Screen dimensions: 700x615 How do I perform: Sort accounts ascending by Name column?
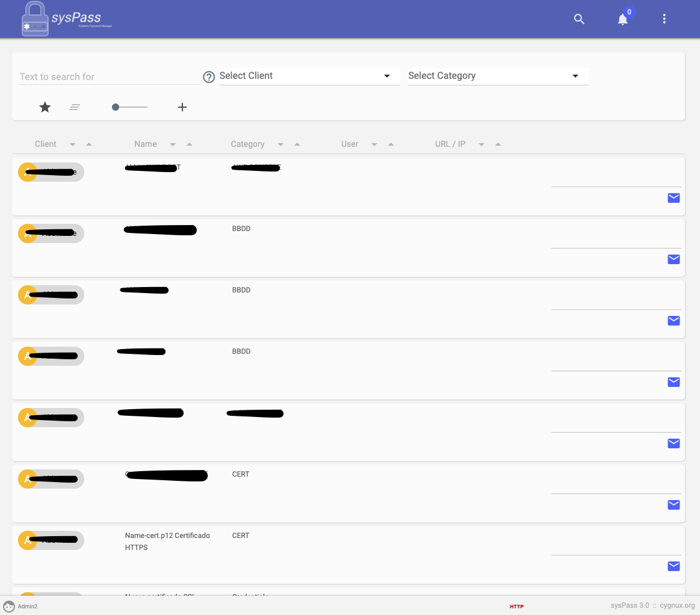click(188, 144)
